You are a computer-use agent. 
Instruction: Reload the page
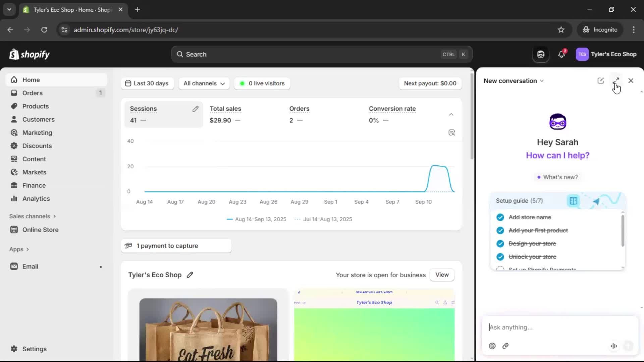(44, 30)
